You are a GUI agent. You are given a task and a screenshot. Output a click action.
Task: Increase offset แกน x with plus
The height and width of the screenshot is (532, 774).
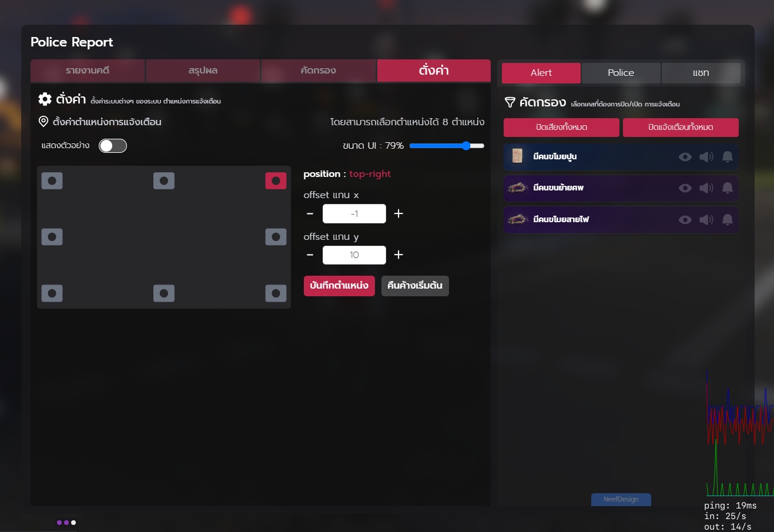pyautogui.click(x=398, y=213)
